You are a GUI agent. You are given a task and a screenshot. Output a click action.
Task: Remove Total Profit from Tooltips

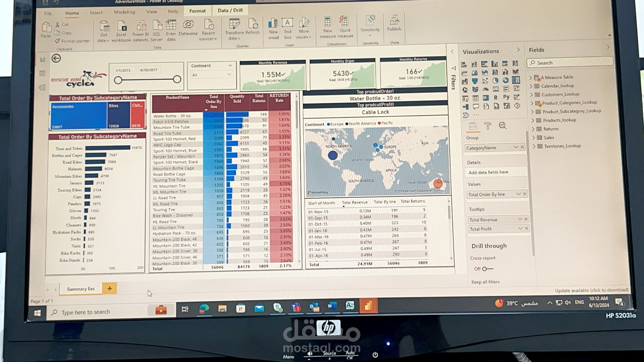526,228
